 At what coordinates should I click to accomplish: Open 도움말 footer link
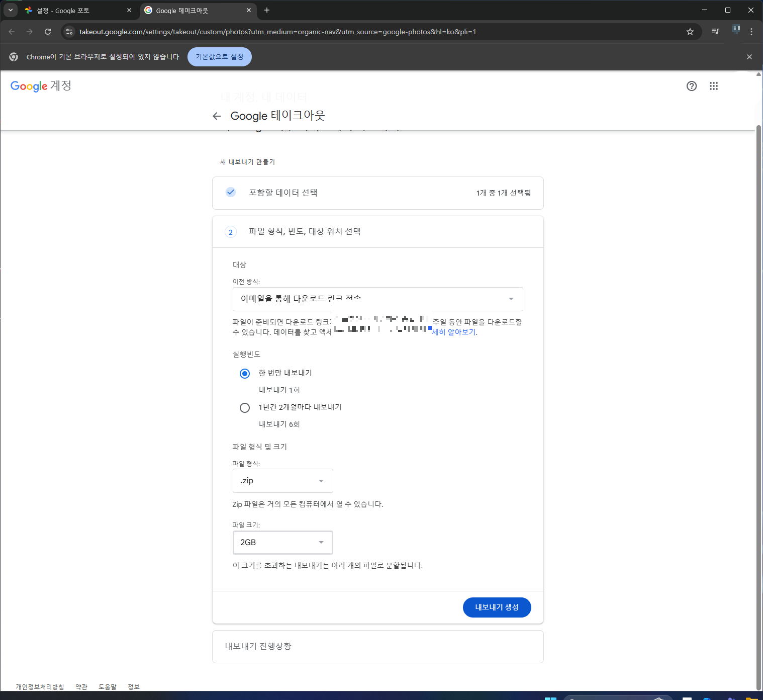(x=108, y=687)
